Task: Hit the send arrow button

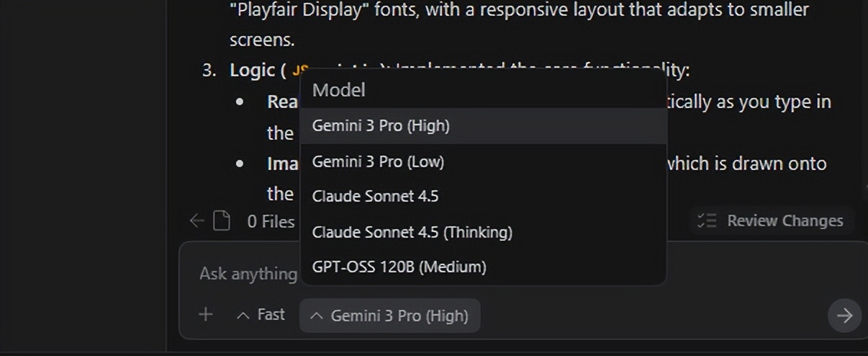Action: click(x=844, y=316)
